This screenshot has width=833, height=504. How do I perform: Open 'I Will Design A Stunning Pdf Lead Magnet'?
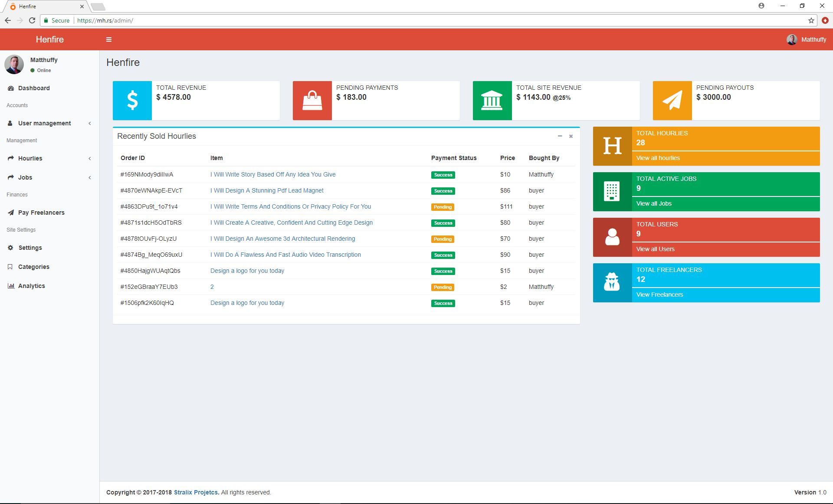tap(267, 190)
